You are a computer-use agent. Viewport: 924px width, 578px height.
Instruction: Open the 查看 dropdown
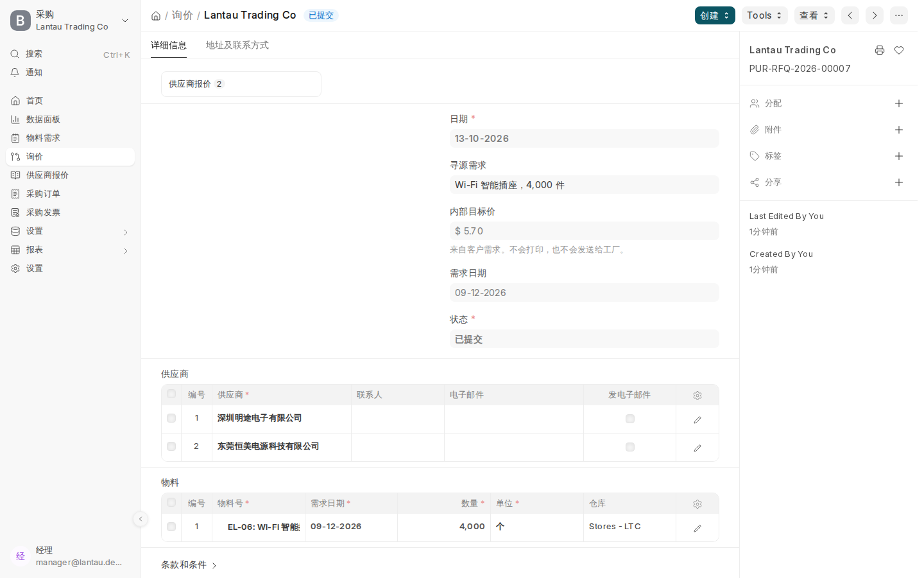pyautogui.click(x=814, y=15)
